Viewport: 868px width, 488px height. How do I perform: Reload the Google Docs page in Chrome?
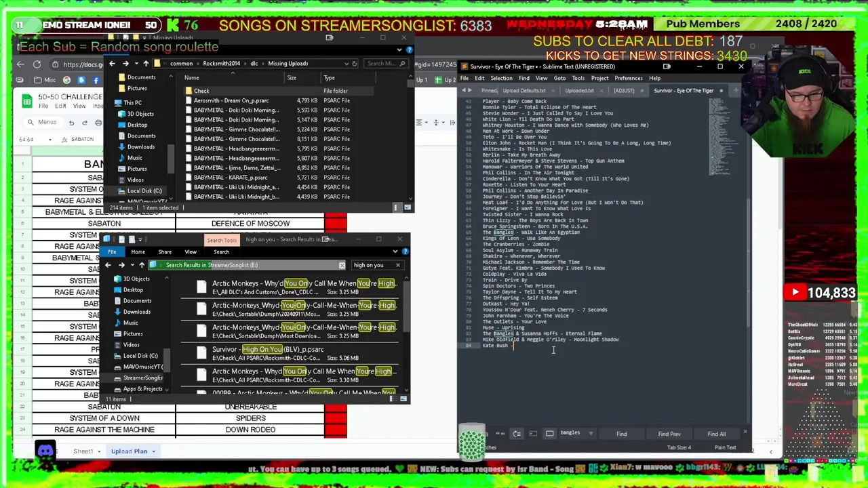[x=37, y=64]
